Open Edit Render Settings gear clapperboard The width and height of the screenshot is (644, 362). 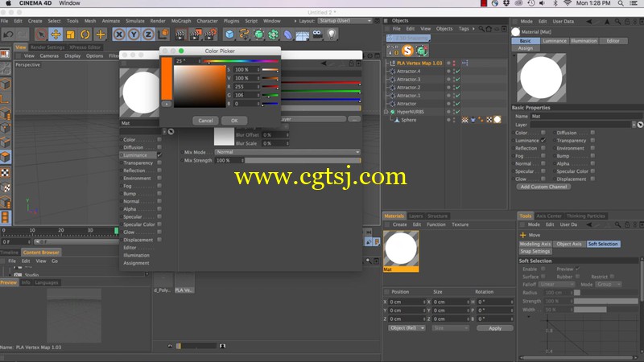click(x=210, y=35)
